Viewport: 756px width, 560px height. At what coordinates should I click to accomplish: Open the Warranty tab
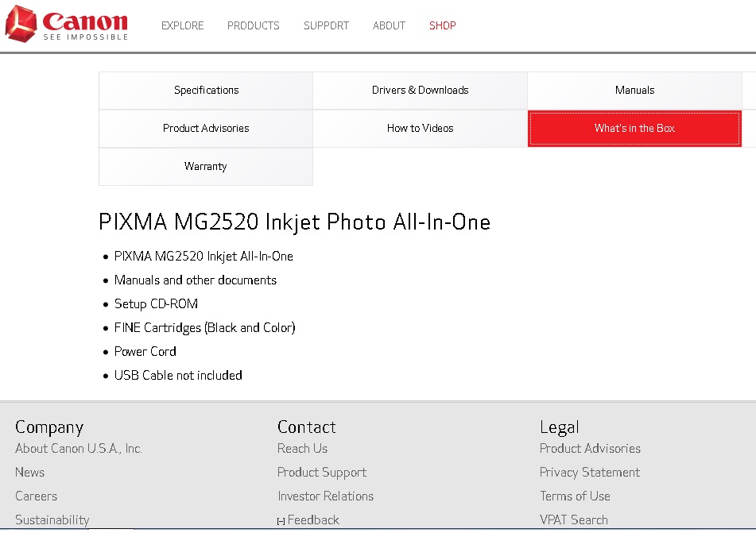click(206, 167)
